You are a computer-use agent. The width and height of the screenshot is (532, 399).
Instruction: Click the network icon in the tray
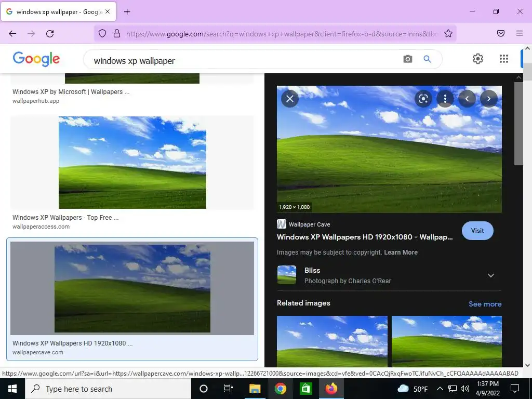pos(453,389)
